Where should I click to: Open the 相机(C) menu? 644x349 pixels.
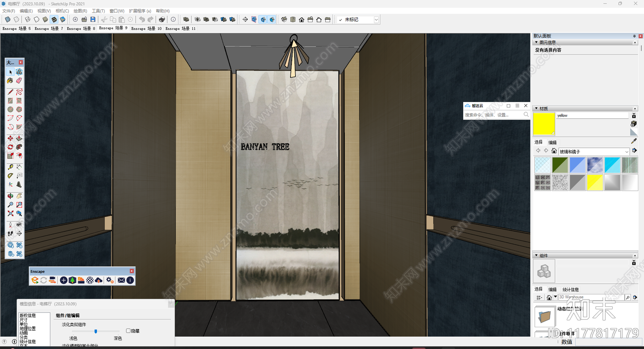(x=62, y=11)
